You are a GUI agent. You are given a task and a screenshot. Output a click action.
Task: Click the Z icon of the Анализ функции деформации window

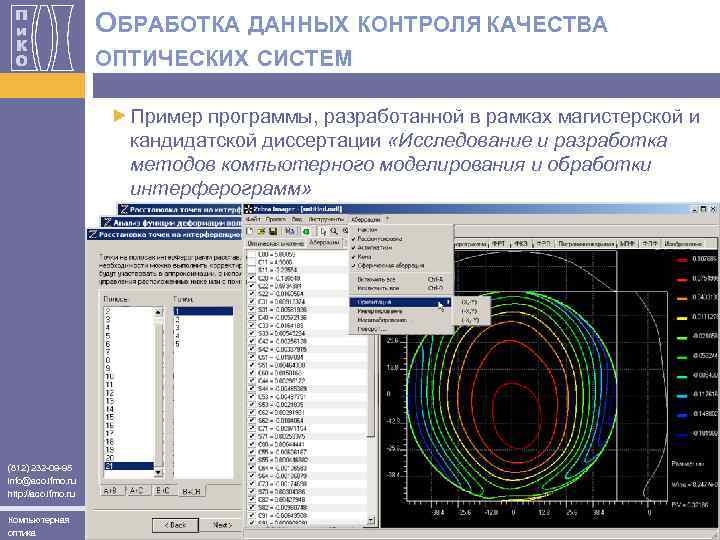107,223
